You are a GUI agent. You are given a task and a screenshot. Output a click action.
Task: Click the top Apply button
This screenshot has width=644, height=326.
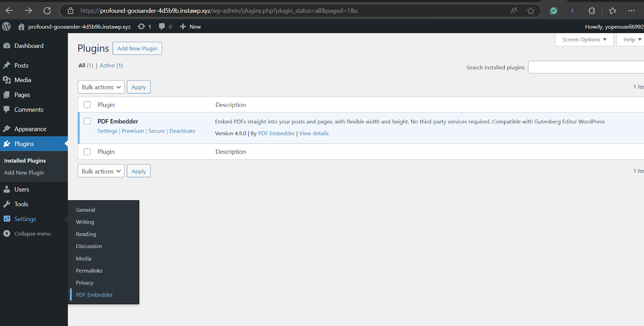[139, 87]
